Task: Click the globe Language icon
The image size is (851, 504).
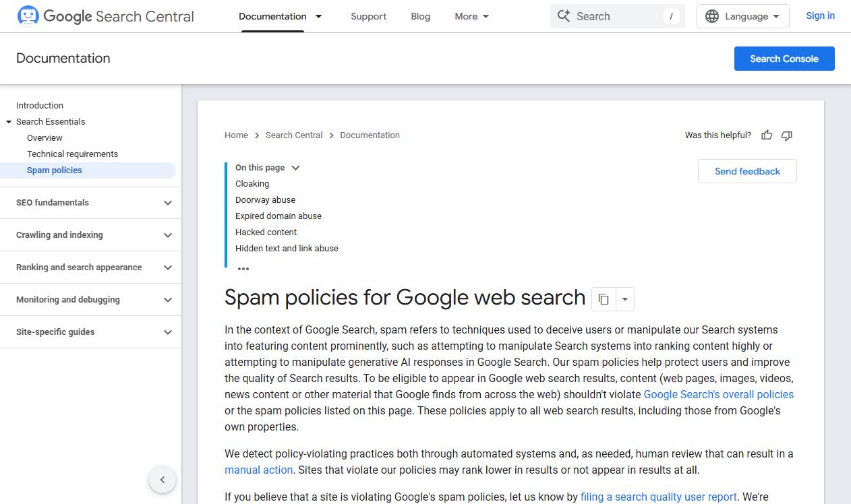Action: (712, 16)
